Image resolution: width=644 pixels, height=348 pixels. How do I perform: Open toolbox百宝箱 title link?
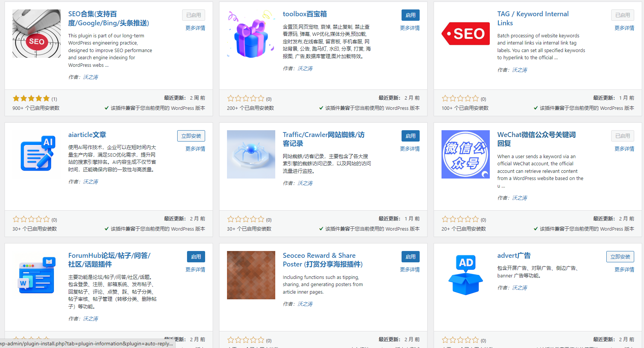click(305, 14)
